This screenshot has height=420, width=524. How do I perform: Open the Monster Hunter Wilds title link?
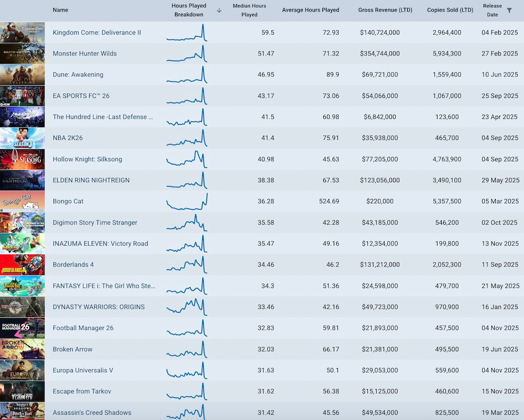pos(85,53)
